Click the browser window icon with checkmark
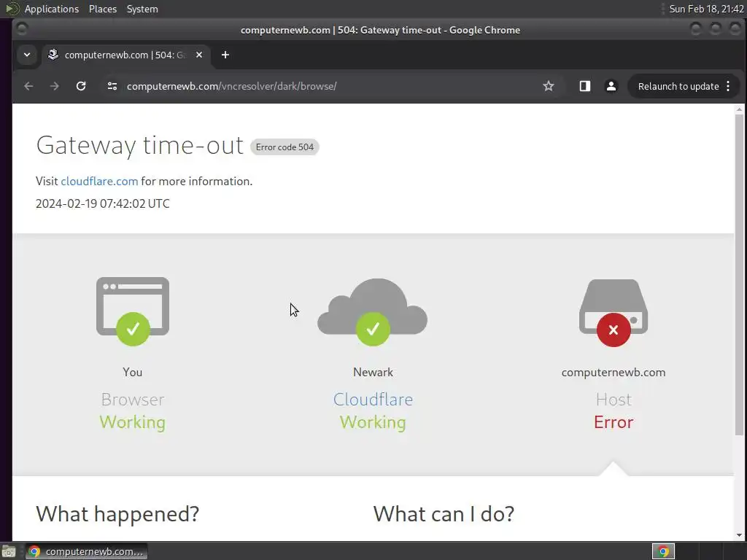This screenshot has height=560, width=747. (x=133, y=311)
